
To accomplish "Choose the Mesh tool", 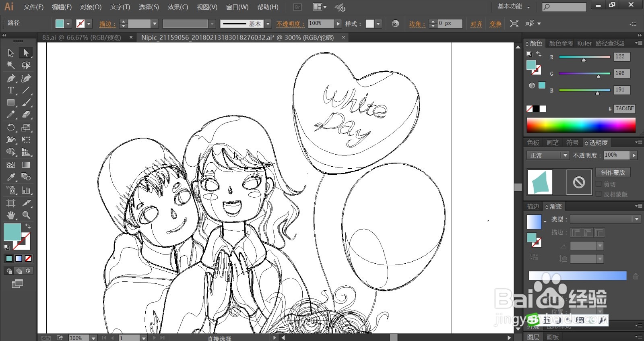I will [x=11, y=165].
